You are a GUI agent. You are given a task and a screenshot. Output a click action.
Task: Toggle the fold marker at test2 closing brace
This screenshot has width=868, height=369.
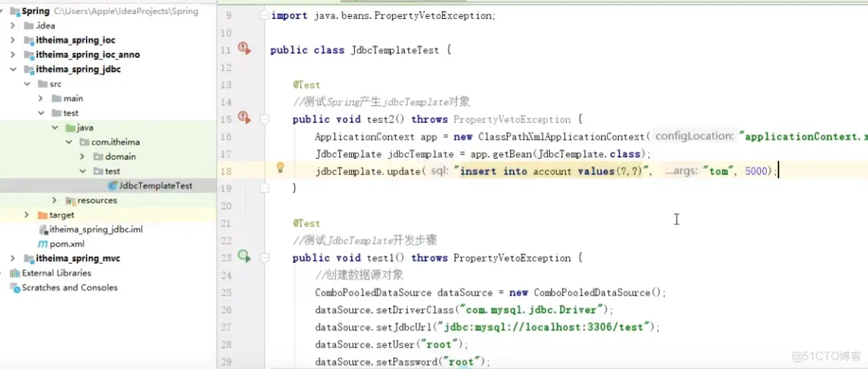[265, 188]
